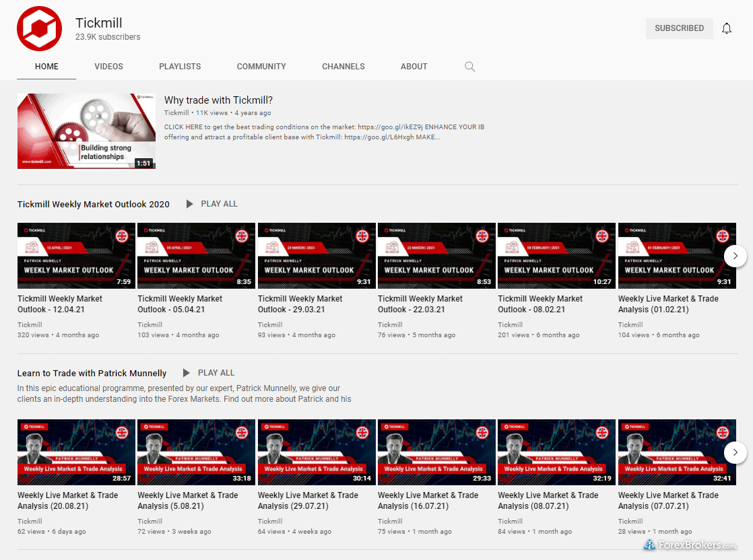The height and width of the screenshot is (560, 753).
Task: Click title 'Weekly Live Market & Trade Analysis (16.07.21)'
Action: point(428,501)
